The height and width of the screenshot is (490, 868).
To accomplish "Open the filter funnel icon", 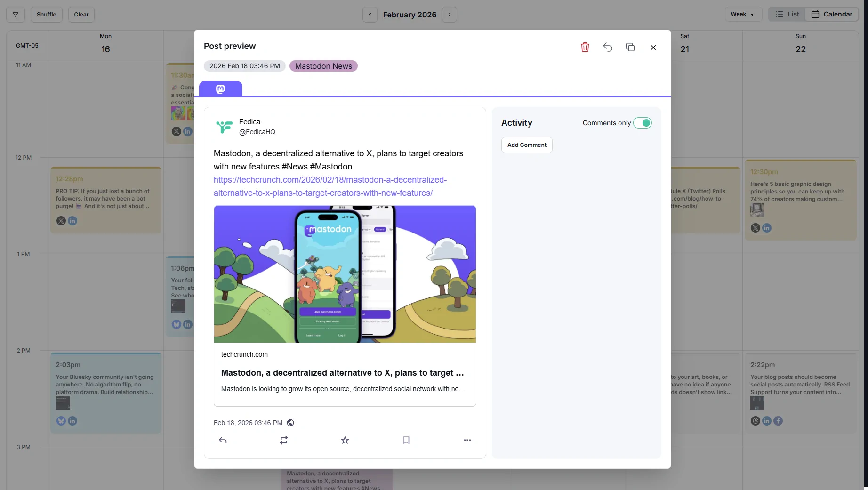I will 16,15.
